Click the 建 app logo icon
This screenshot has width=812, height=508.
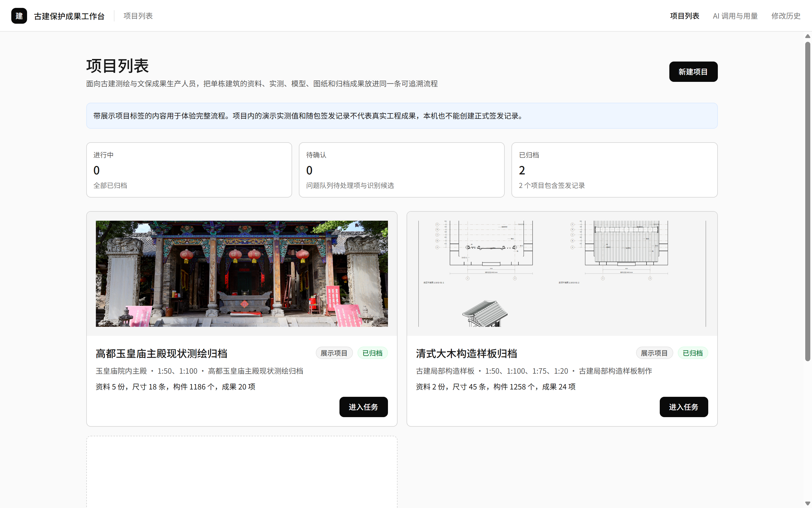(x=19, y=16)
